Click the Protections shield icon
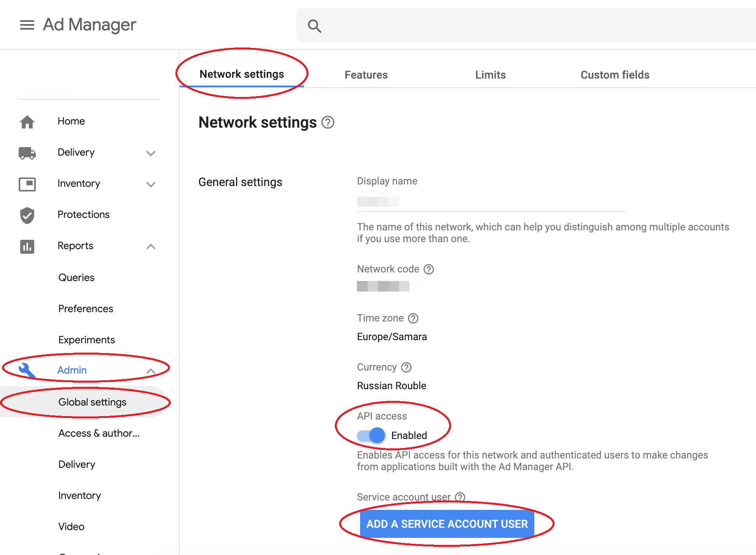Screen dimensions: 756x555 coord(27,215)
